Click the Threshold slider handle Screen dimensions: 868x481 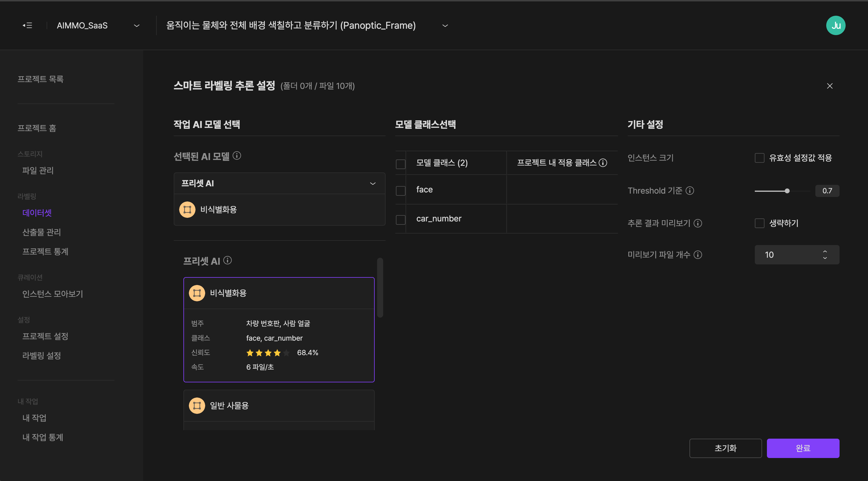click(787, 191)
